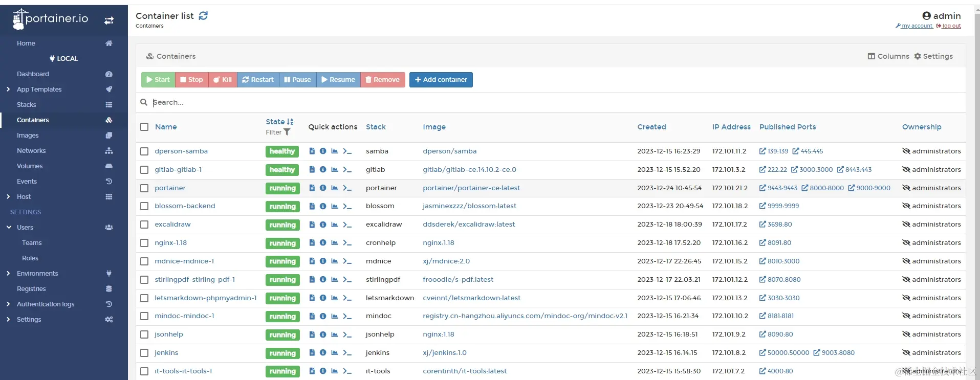The image size is (980, 380).
Task: Expand the Host sidebar section
Action: (x=8, y=197)
